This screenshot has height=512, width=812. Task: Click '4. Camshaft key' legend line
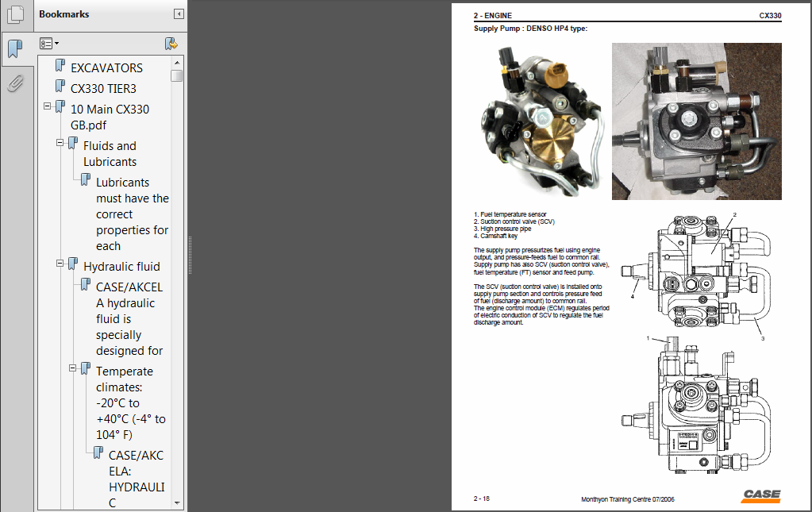[495, 236]
